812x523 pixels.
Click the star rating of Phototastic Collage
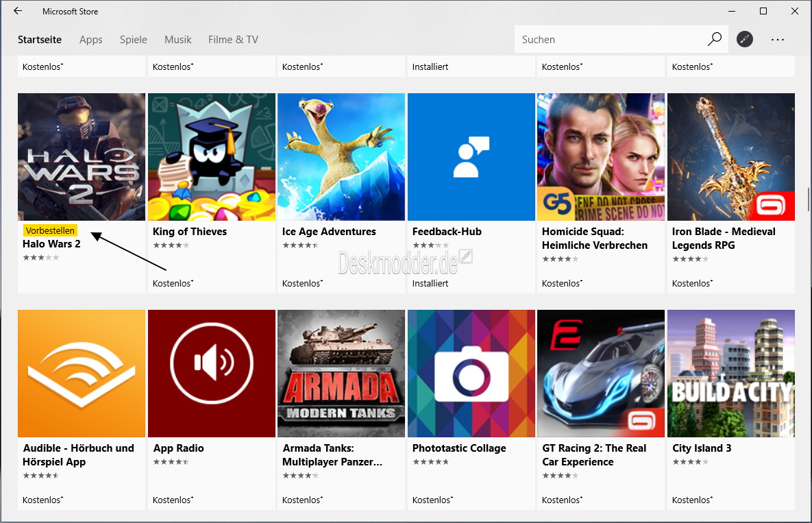click(430, 461)
